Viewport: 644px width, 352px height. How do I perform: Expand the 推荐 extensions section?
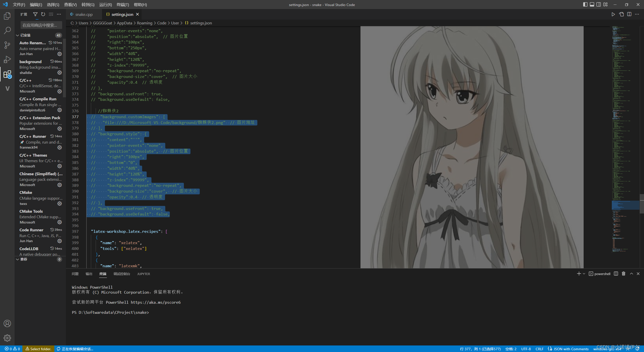[x=24, y=259]
